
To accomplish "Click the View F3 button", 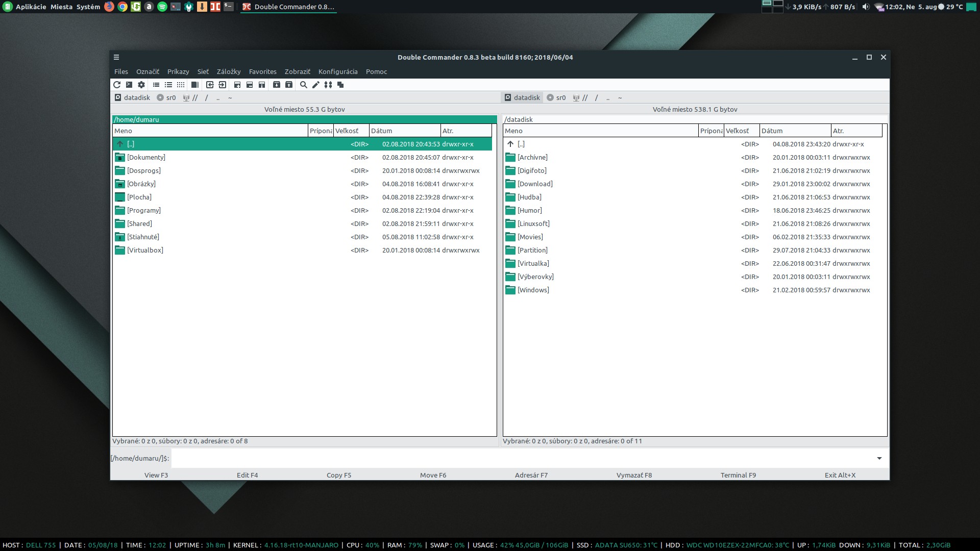I will click(156, 475).
